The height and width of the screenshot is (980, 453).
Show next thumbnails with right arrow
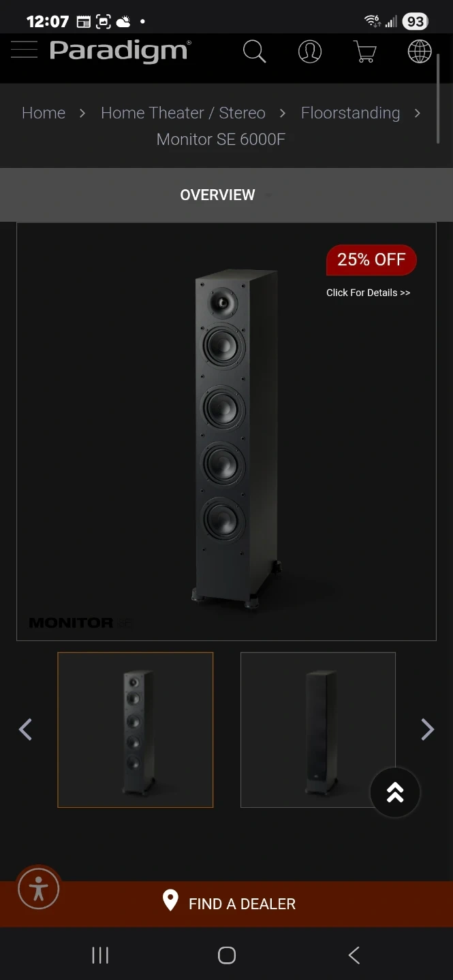click(427, 730)
